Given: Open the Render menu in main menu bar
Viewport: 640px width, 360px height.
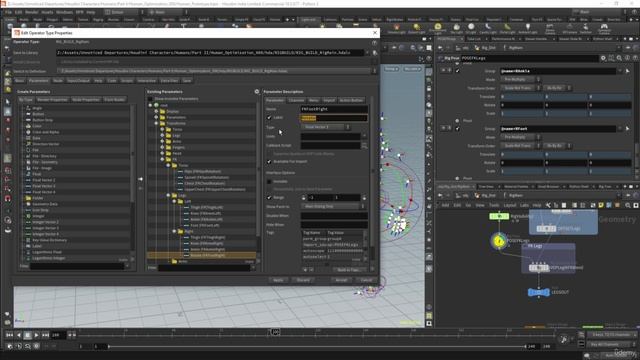Looking at the screenshot, I should (x=31, y=12).
